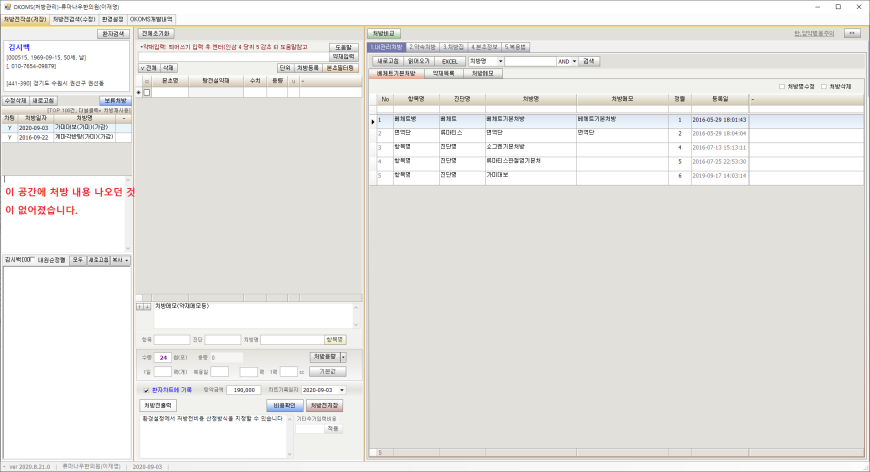Image resolution: width=870 pixels, height=472 pixels.
Task: Switch to the 환경설정 tab
Action: coord(113,19)
